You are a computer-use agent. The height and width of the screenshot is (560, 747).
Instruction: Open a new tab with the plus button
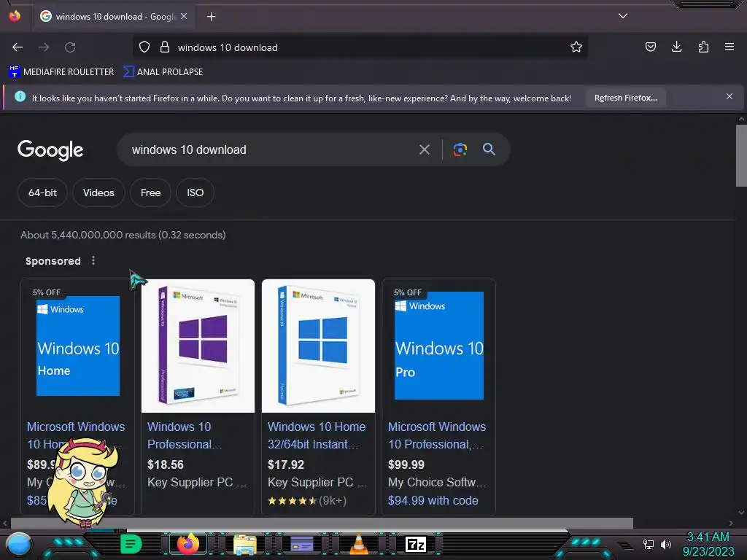[x=211, y=17]
